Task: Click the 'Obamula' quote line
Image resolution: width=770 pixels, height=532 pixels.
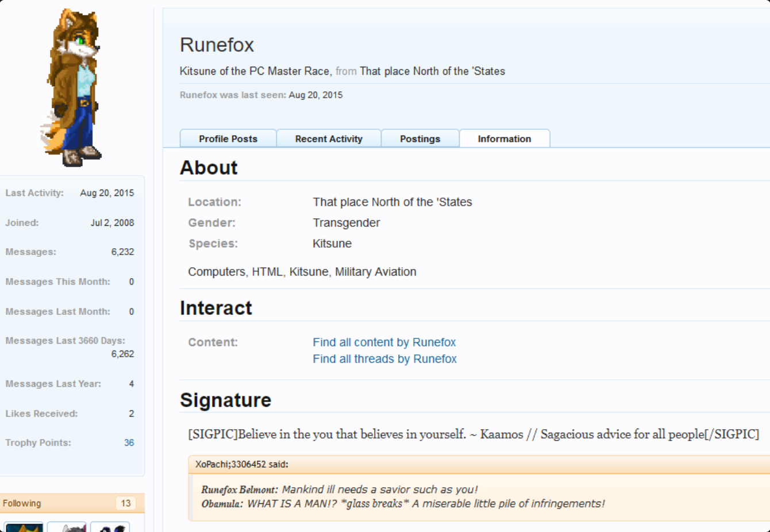Action: pyautogui.click(x=403, y=504)
